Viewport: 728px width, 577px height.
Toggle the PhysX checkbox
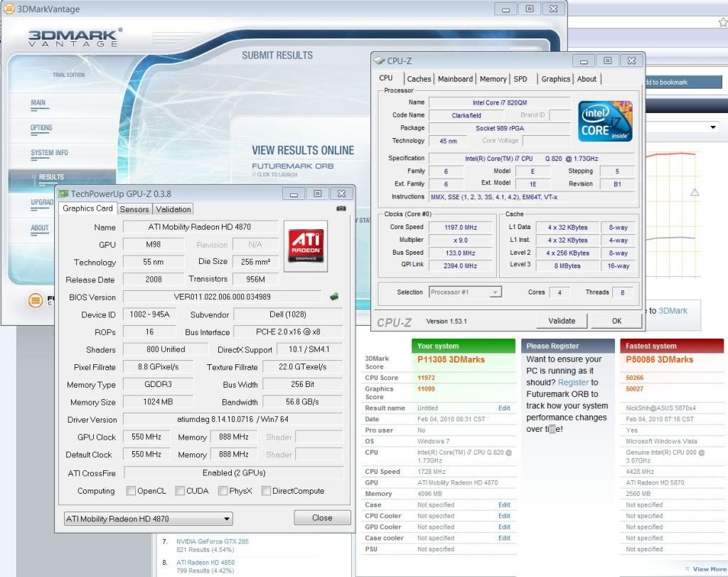click(223, 491)
